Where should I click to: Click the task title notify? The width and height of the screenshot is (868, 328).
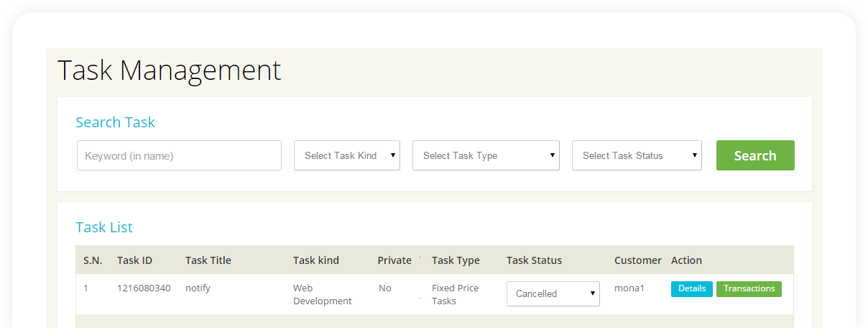coord(198,288)
